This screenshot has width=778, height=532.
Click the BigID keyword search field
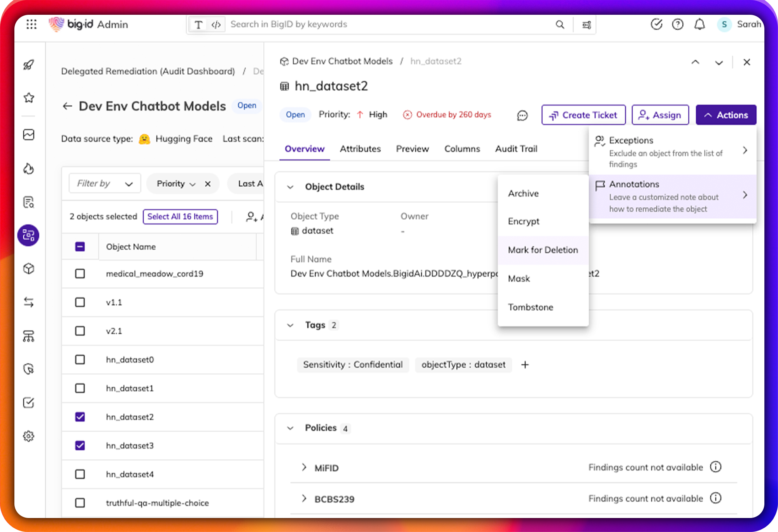coord(389,24)
